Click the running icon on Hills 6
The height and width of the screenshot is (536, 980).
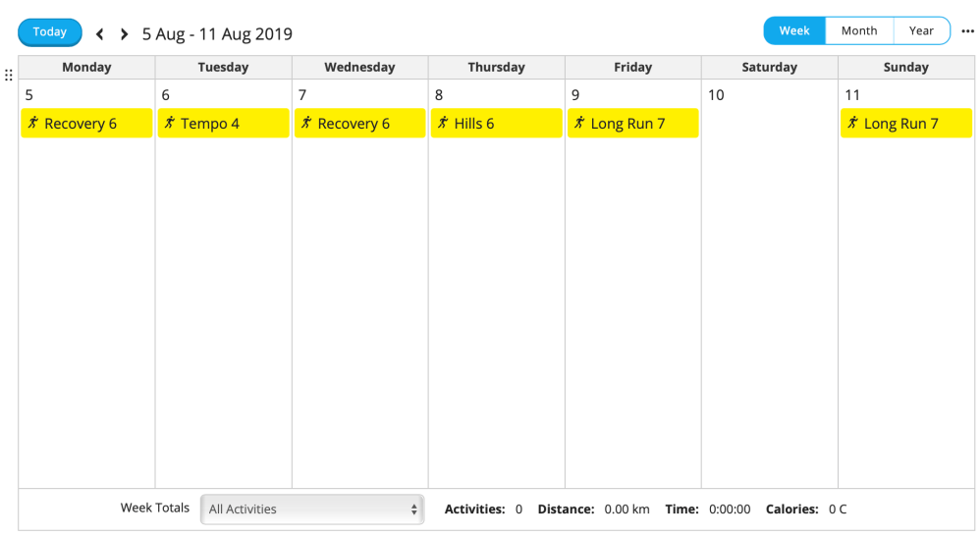click(442, 123)
